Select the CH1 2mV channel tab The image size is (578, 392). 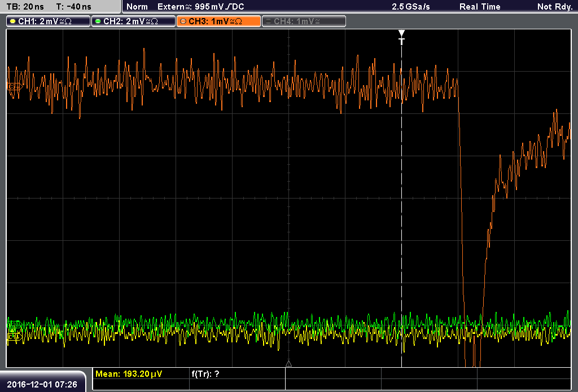click(49, 21)
